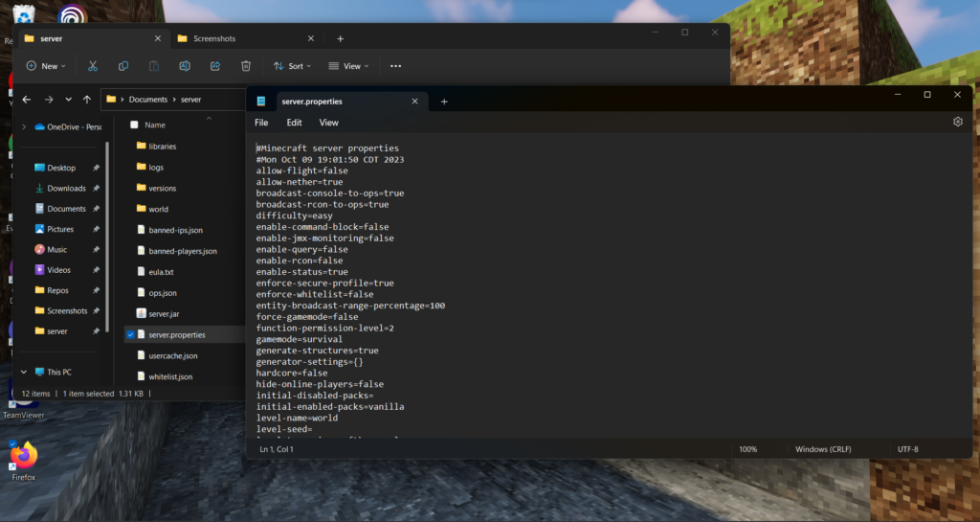Click the Copy icon in Explorer toolbar

[x=123, y=66]
